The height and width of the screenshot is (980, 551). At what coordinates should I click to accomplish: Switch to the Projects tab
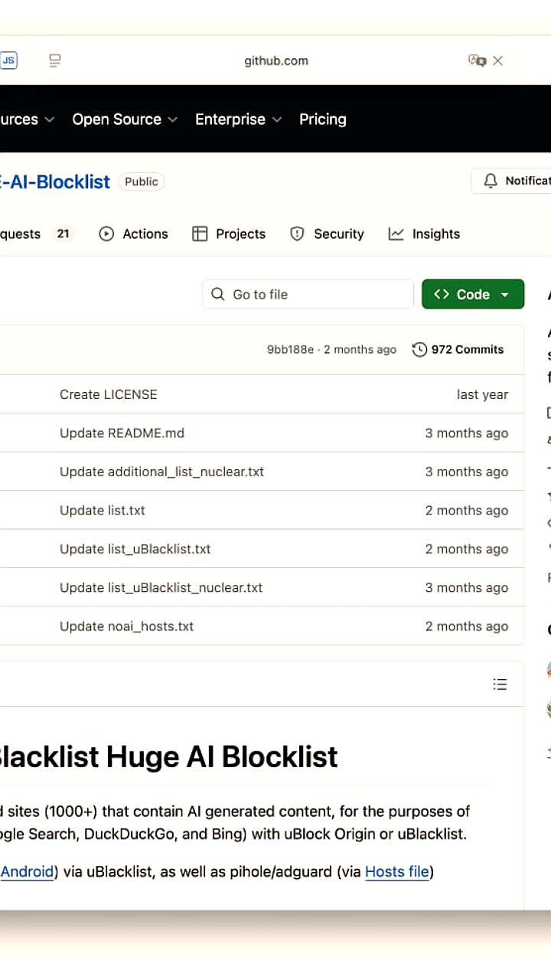pyautogui.click(x=229, y=234)
